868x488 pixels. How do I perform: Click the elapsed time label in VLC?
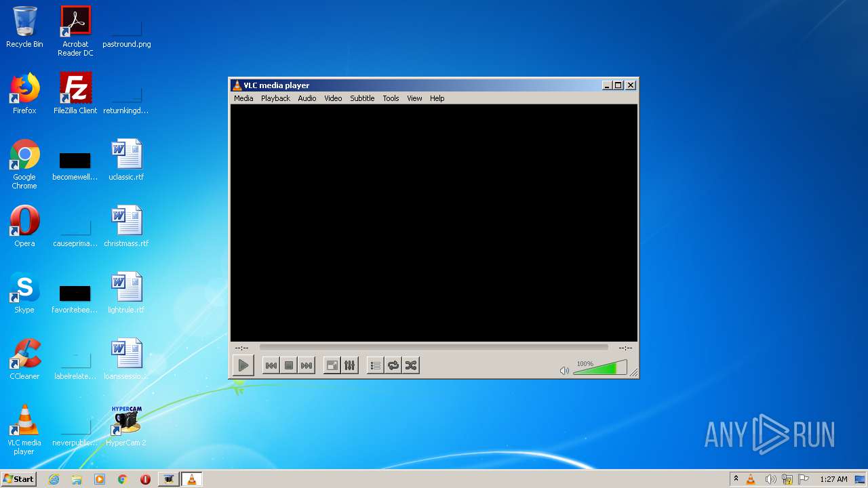tap(242, 348)
